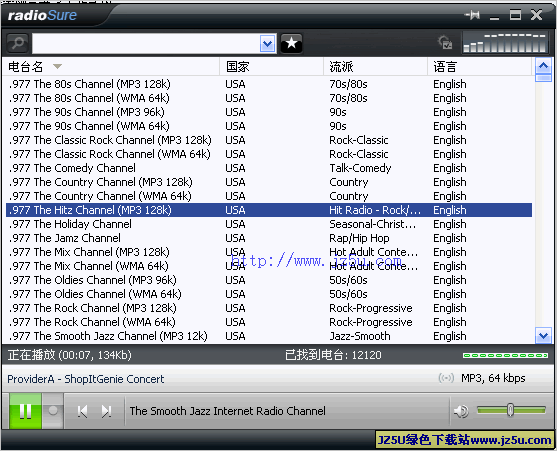Select .977 The Rock Channel (WMA 64k)

(269, 322)
